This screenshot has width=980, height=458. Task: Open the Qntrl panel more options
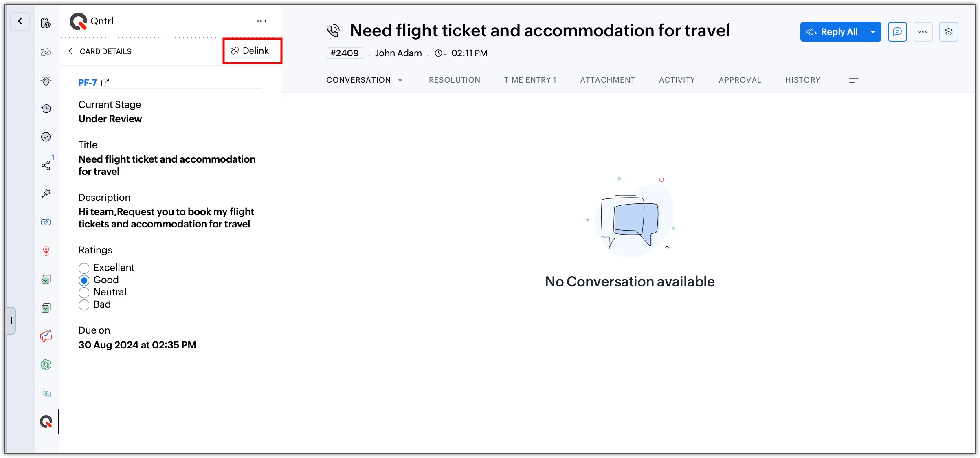tap(261, 21)
